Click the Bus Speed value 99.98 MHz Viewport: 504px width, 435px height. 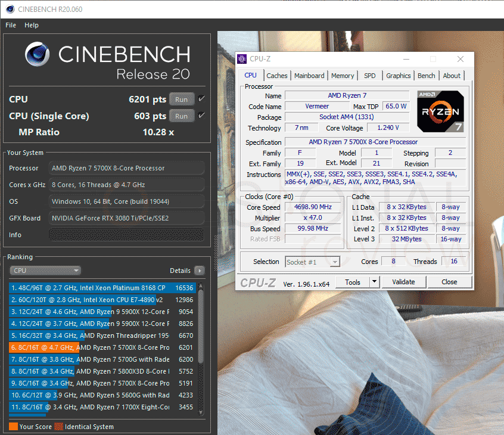313,228
